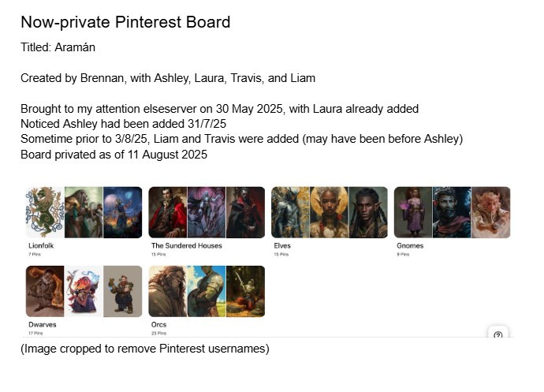Image resolution: width=544 pixels, height=392 pixels.
Task: Click the purple winged figure in Sundered Houses
Action: tap(206, 212)
